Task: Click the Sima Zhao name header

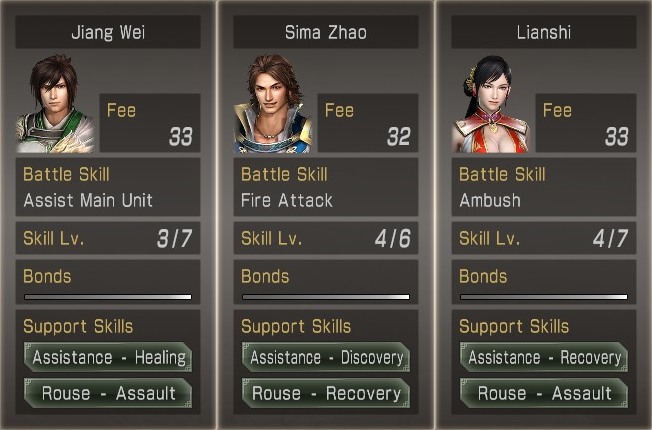Action: 326,32
